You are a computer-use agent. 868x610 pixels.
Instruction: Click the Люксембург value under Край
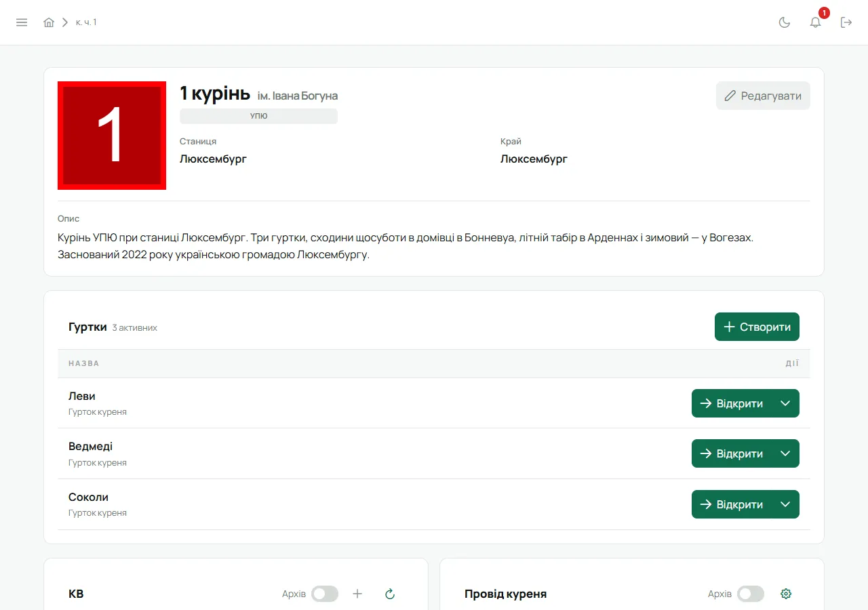[x=534, y=159]
